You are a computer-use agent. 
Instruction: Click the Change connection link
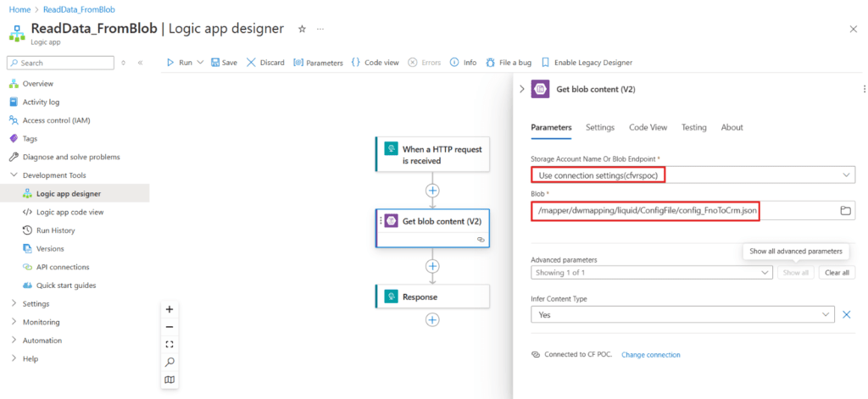(x=650, y=354)
